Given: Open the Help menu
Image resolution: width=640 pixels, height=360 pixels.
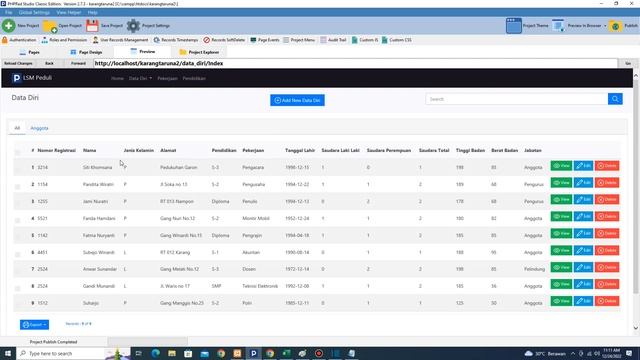Looking at the screenshot, I should coord(92,13).
